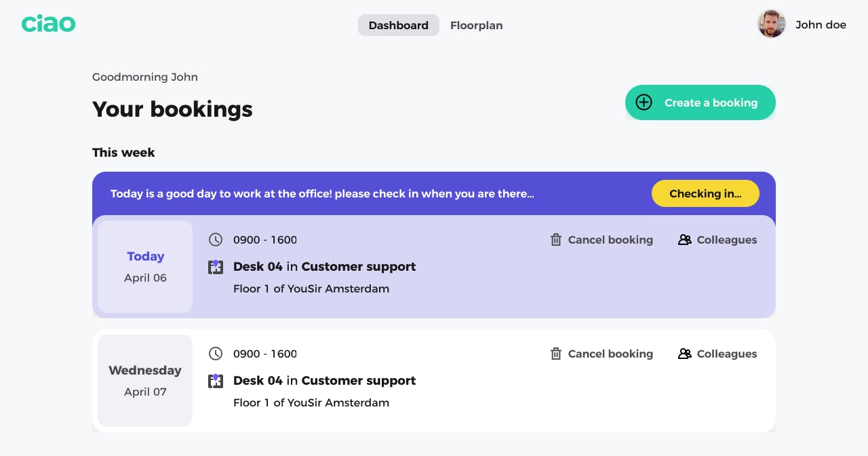Click colleagues icon in today's booking
Viewport: 868px width, 456px height.
(x=685, y=240)
